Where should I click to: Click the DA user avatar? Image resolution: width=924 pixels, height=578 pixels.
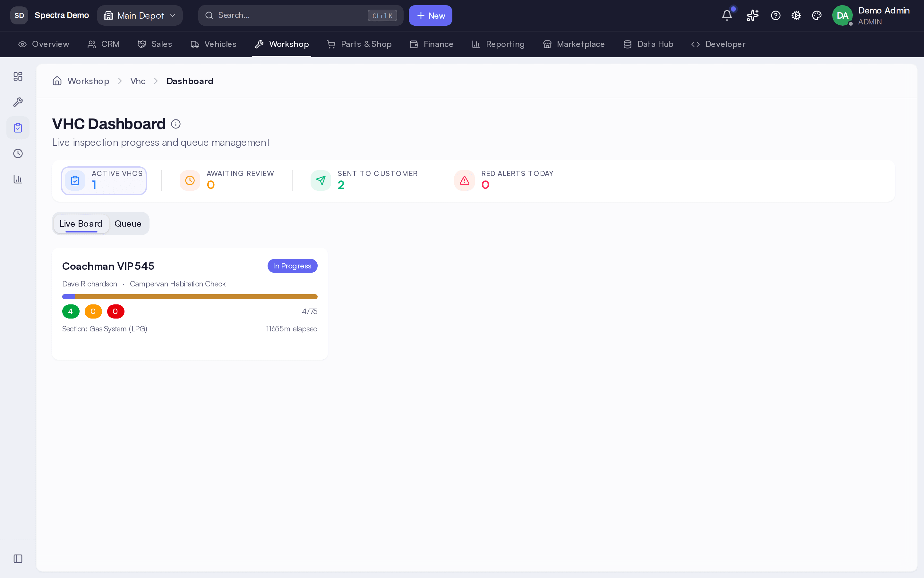[x=842, y=15]
